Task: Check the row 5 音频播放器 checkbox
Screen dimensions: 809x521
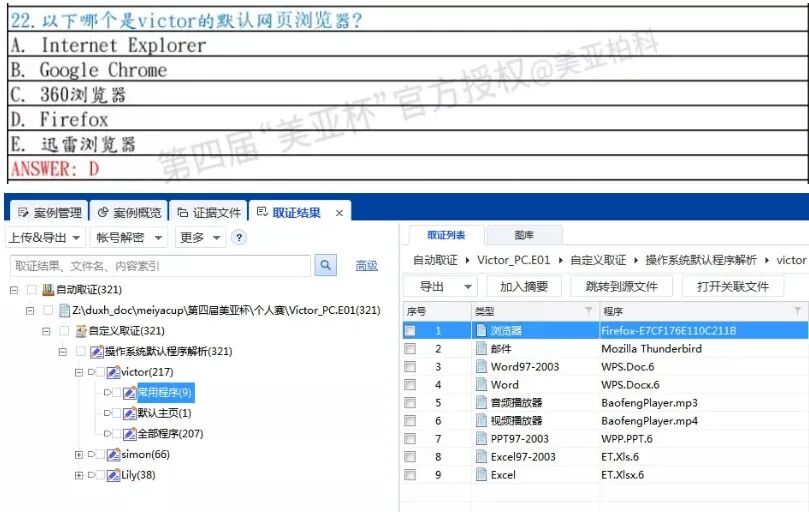Action: pos(410,403)
